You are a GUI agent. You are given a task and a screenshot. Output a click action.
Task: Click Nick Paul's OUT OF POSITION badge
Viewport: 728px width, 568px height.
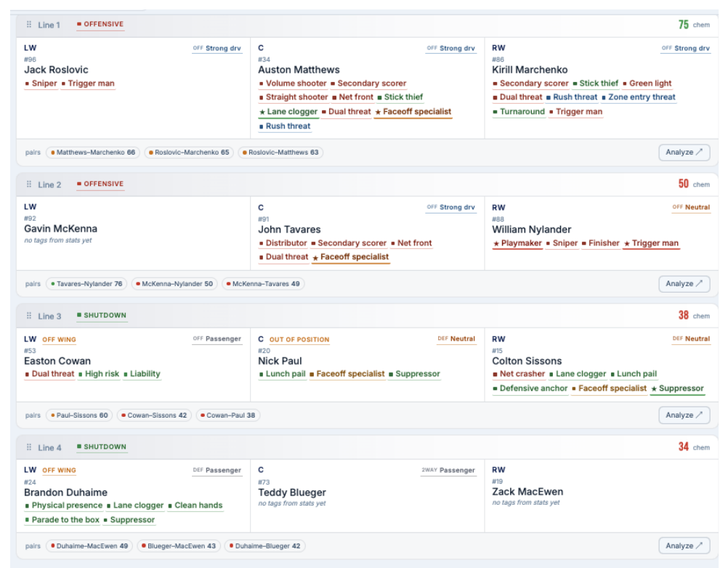299,339
